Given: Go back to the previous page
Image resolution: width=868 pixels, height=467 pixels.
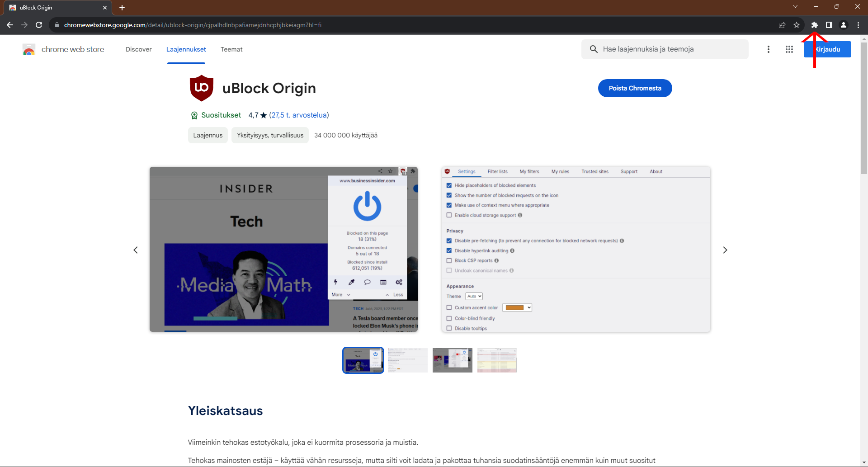Looking at the screenshot, I should [x=10, y=25].
